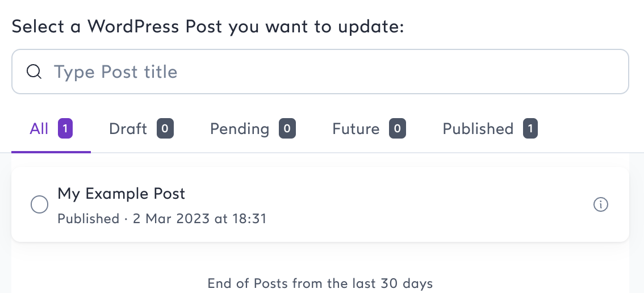Switch to the All tab
The image size is (644, 293).
coord(39,129)
